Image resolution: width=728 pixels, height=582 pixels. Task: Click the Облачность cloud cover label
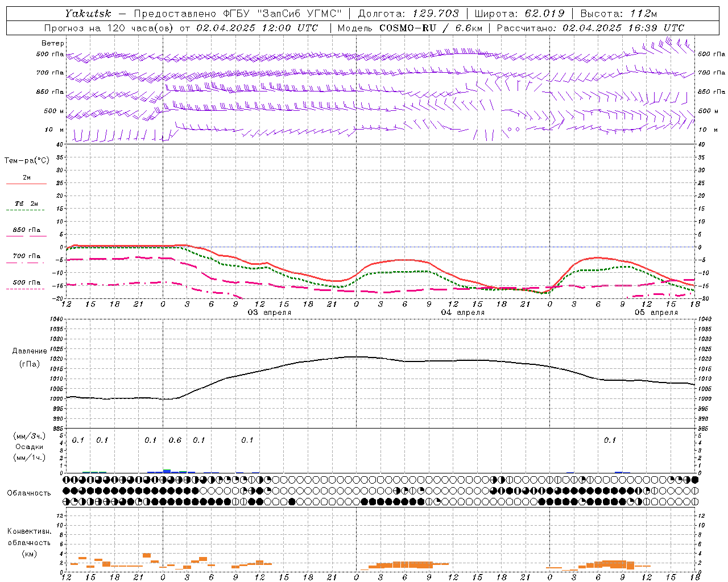click(29, 493)
